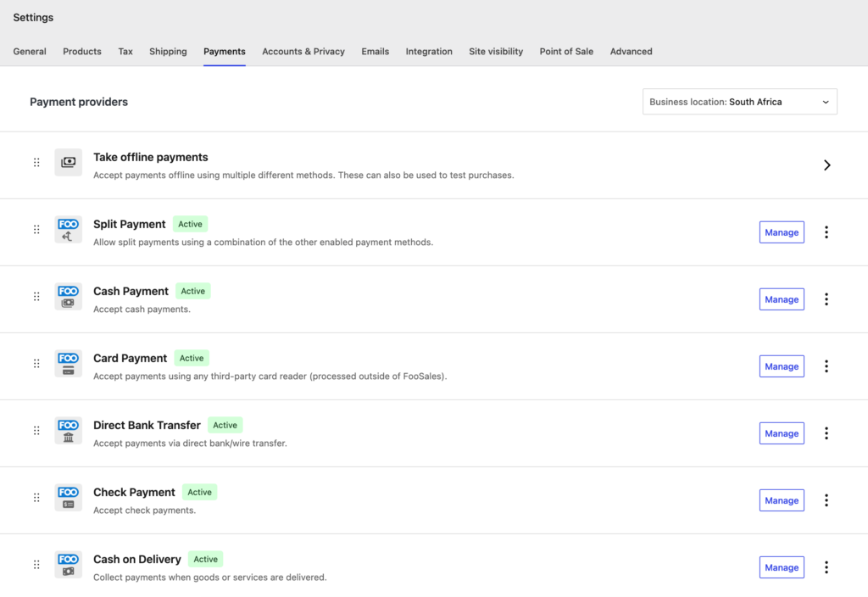Click the Cash Payment title
This screenshot has height=597, width=868.
pyautogui.click(x=131, y=292)
